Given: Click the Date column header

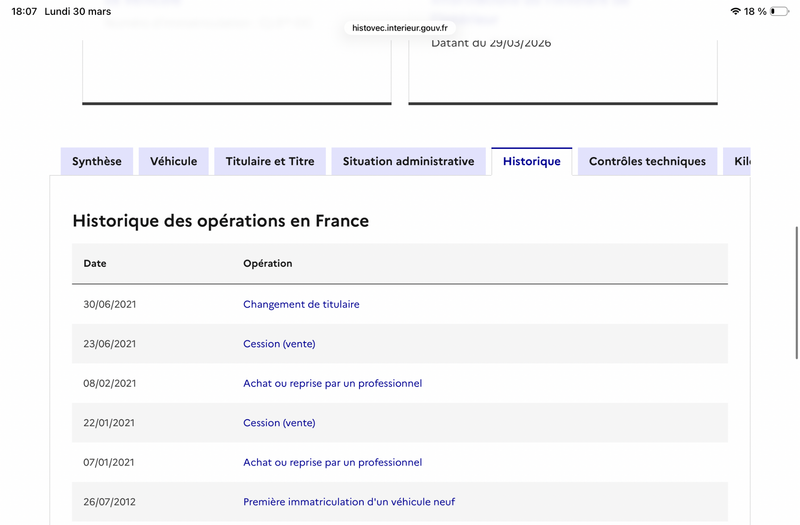Looking at the screenshot, I should click(x=95, y=264).
